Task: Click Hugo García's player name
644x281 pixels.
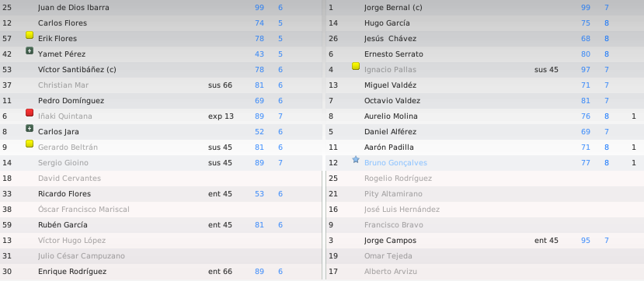Action: 387,23
